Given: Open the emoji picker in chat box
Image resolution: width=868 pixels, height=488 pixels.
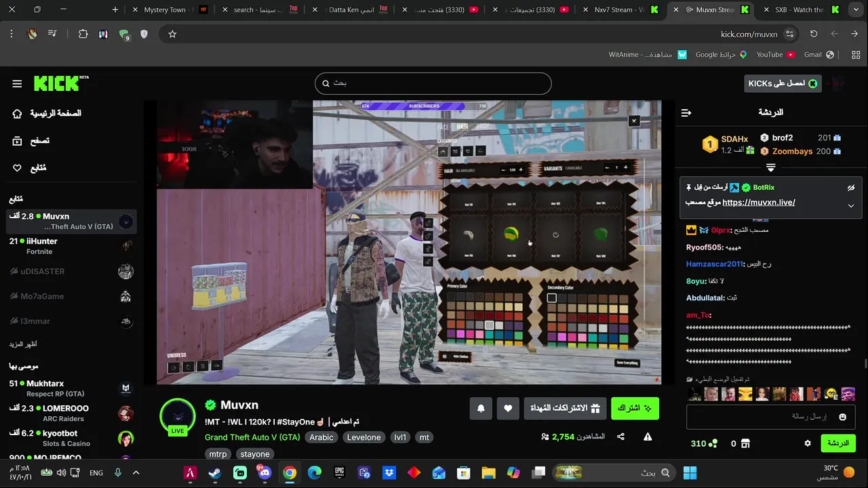Looking at the screenshot, I should point(843,417).
